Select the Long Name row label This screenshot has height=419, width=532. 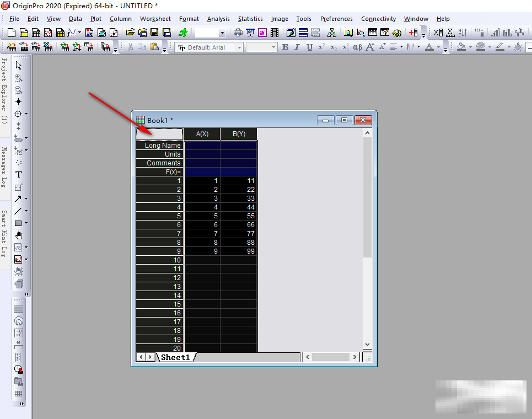(159, 145)
